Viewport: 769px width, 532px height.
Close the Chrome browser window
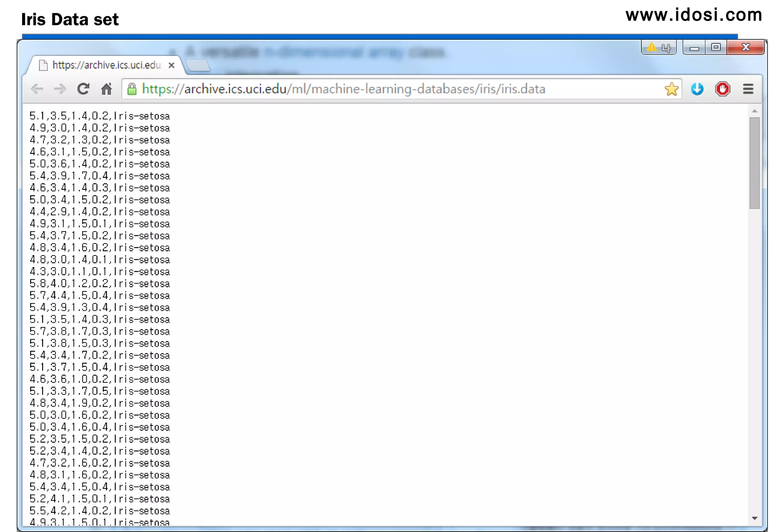coord(745,48)
